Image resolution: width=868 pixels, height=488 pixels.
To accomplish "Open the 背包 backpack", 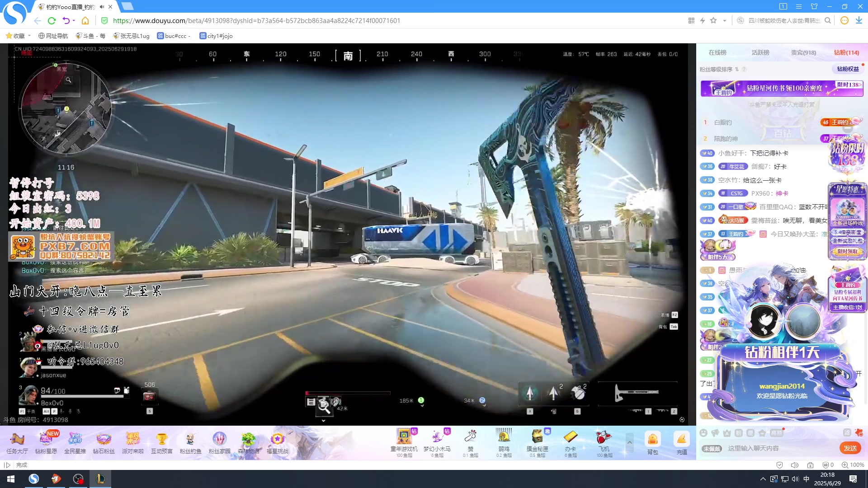I will click(x=652, y=442).
